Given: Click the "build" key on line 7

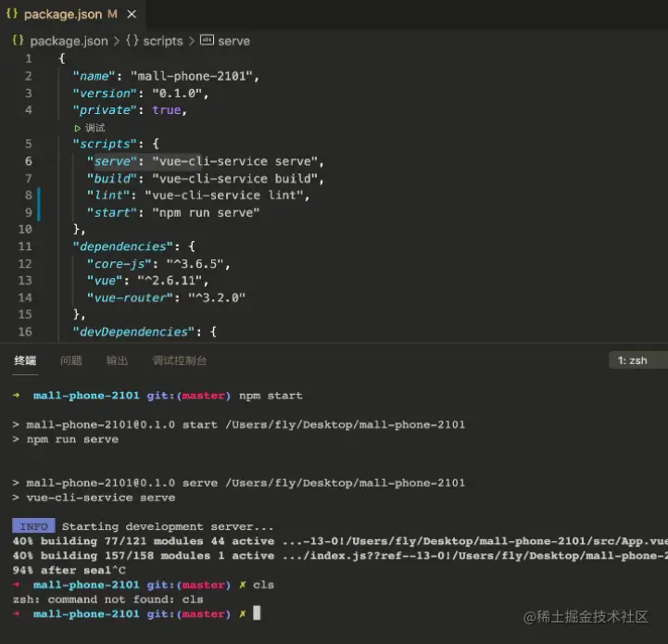Looking at the screenshot, I should point(112,178).
